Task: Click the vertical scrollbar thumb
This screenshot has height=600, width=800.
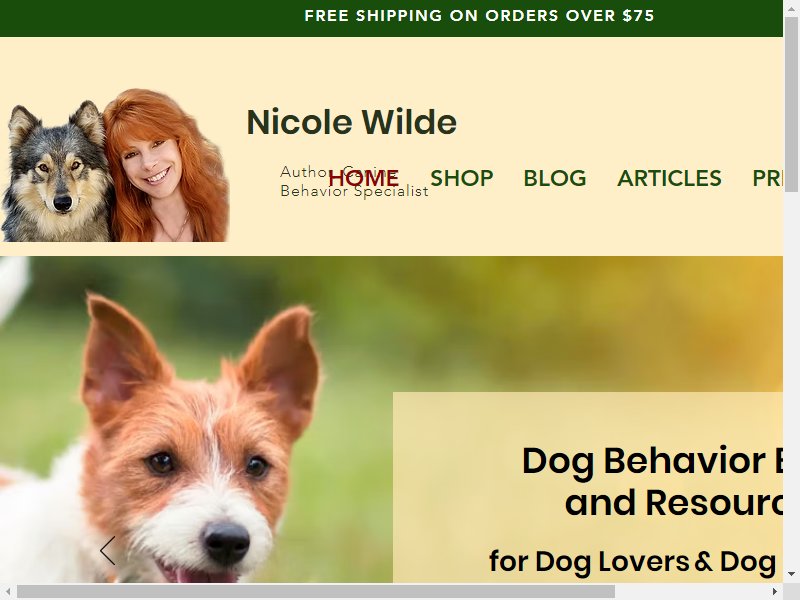Action: point(791,104)
